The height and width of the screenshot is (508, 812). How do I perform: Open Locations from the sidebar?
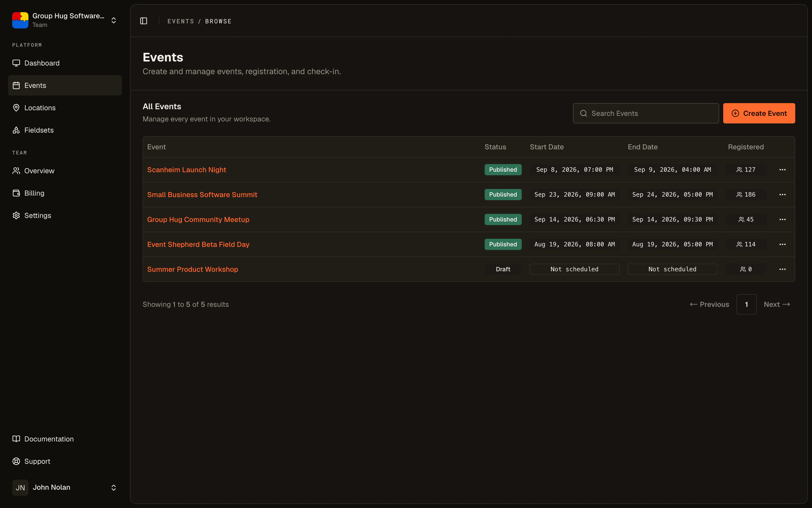[65, 108]
